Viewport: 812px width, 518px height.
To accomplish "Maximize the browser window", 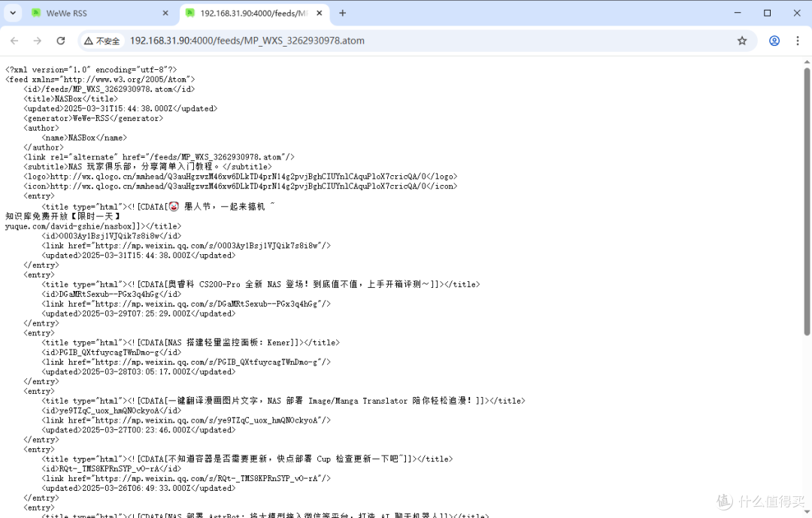I will click(768, 13).
